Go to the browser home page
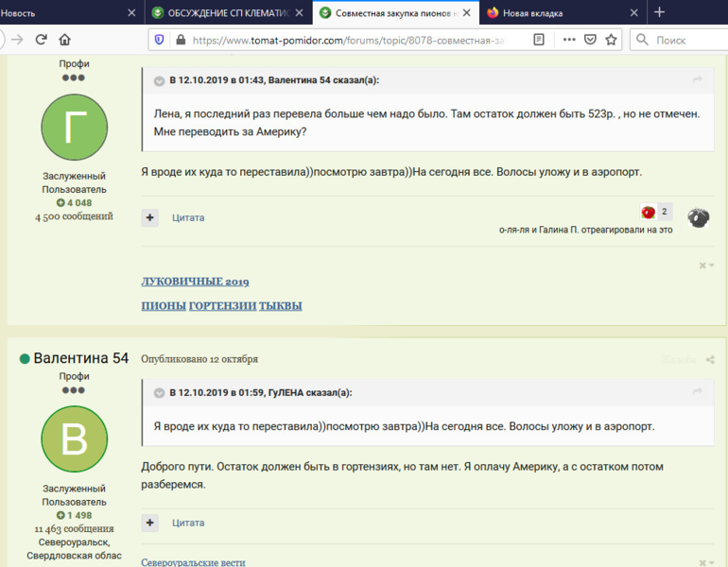 (x=64, y=40)
